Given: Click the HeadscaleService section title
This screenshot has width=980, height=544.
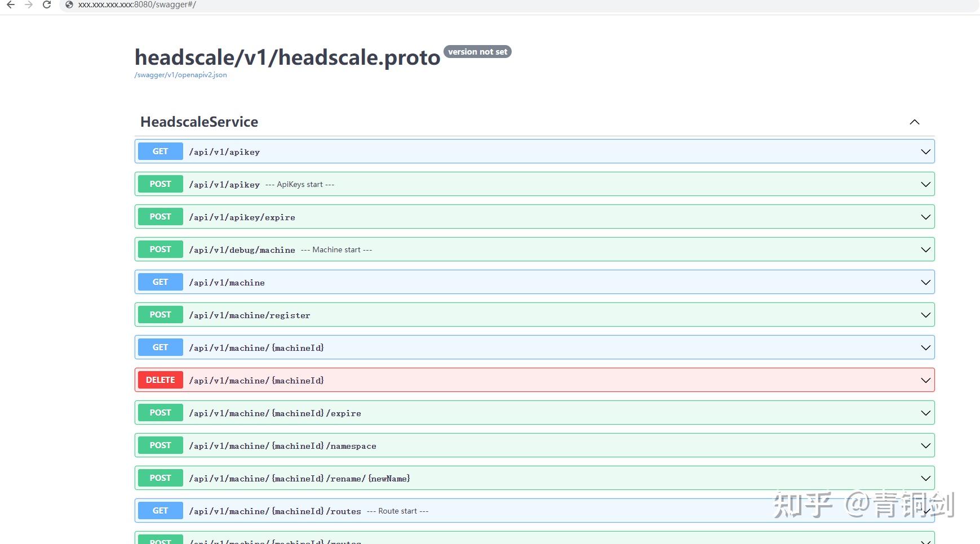Looking at the screenshot, I should [199, 122].
